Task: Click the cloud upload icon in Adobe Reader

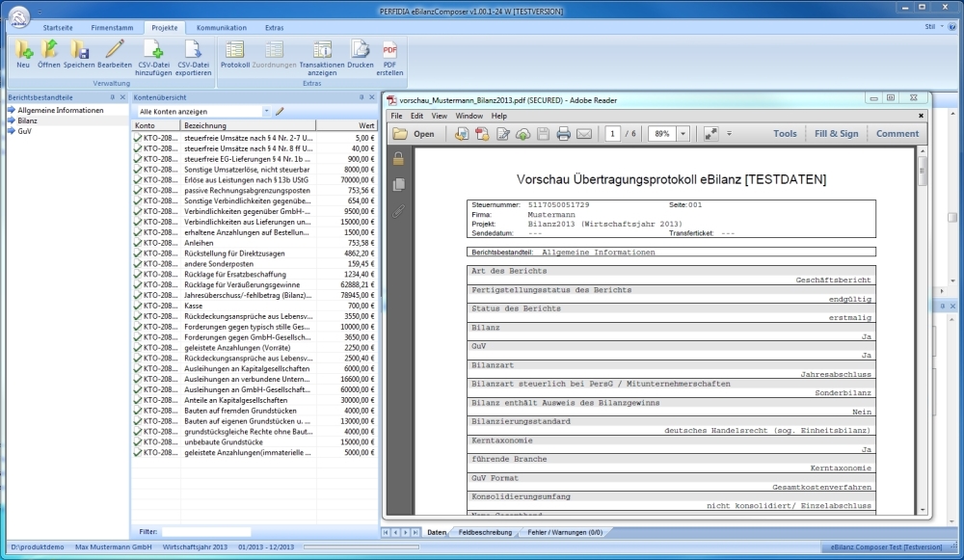Action: tap(522, 133)
